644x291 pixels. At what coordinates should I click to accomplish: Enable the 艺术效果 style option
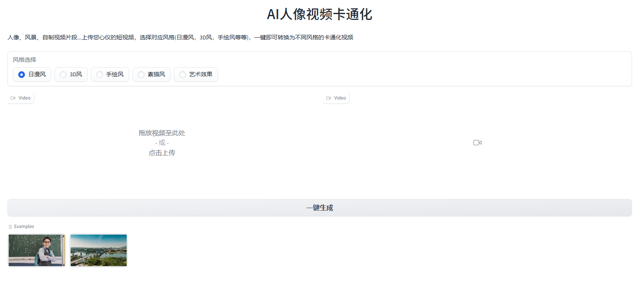[183, 75]
